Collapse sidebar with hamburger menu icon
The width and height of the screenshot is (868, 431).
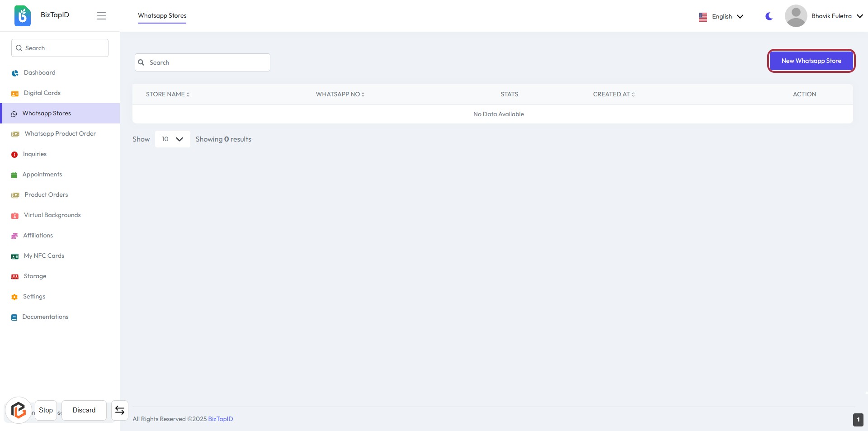(x=101, y=16)
